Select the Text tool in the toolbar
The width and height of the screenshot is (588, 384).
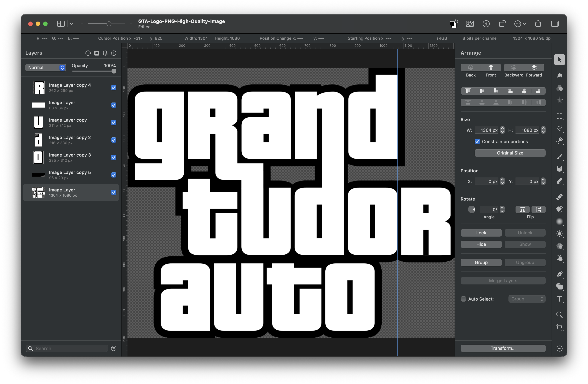tap(559, 299)
